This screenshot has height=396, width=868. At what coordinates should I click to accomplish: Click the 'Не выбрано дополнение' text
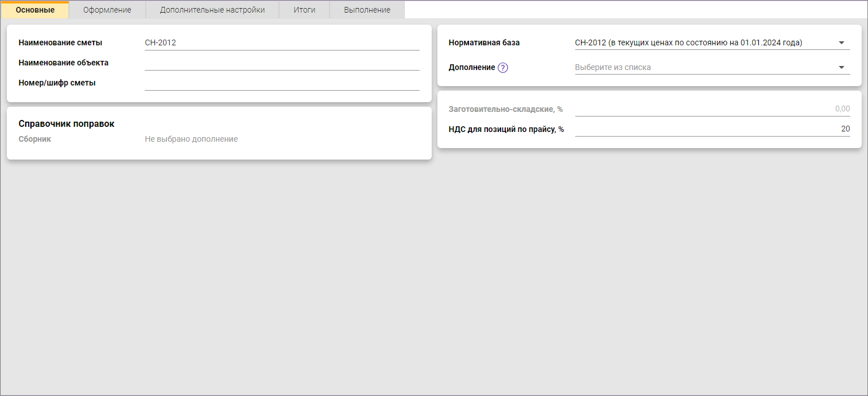[191, 139]
